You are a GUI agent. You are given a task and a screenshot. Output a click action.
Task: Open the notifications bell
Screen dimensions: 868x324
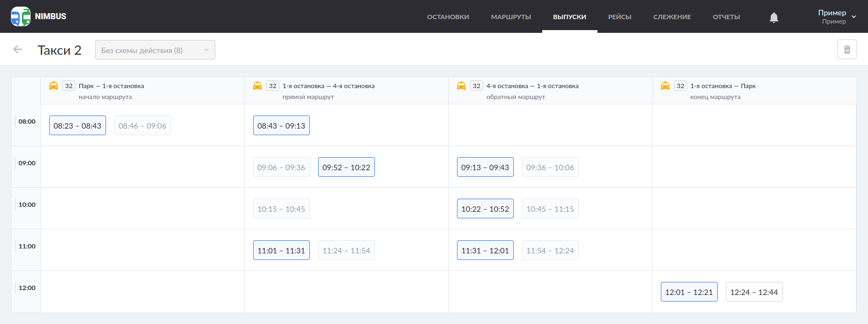pos(774,18)
